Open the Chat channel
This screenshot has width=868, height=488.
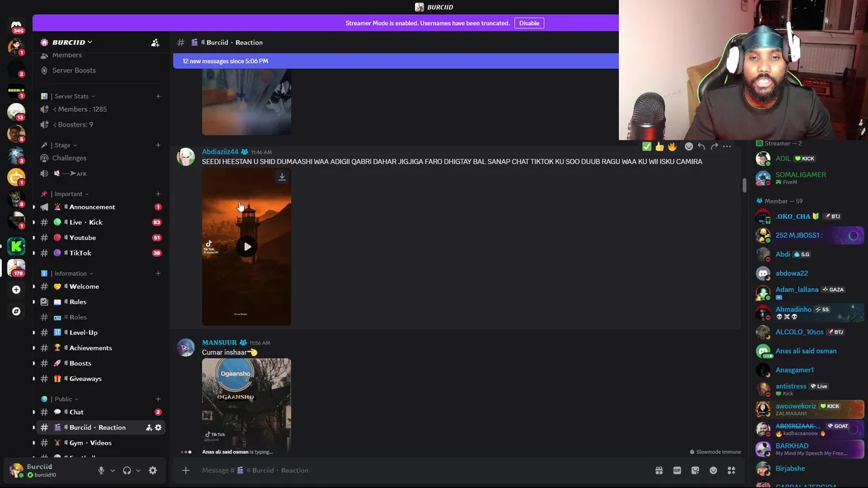[x=99, y=412]
